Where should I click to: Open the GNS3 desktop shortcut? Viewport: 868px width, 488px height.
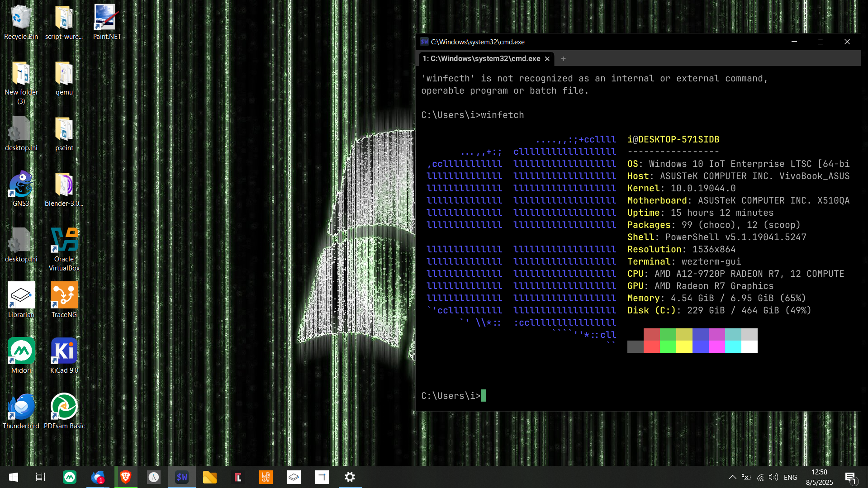(x=21, y=189)
